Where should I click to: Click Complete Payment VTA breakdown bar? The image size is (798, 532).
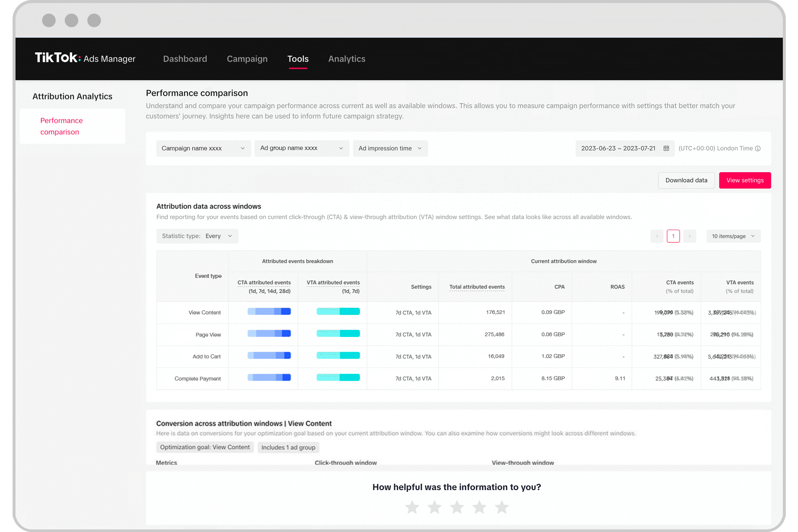point(338,378)
